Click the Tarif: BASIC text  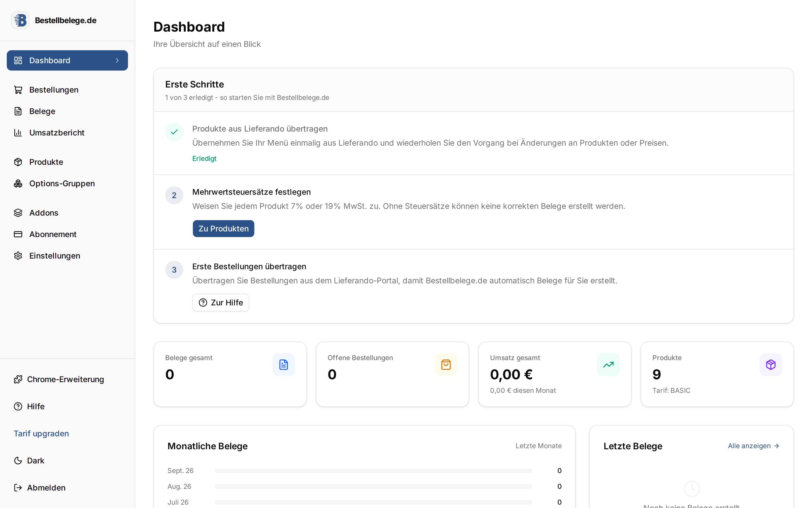(671, 390)
